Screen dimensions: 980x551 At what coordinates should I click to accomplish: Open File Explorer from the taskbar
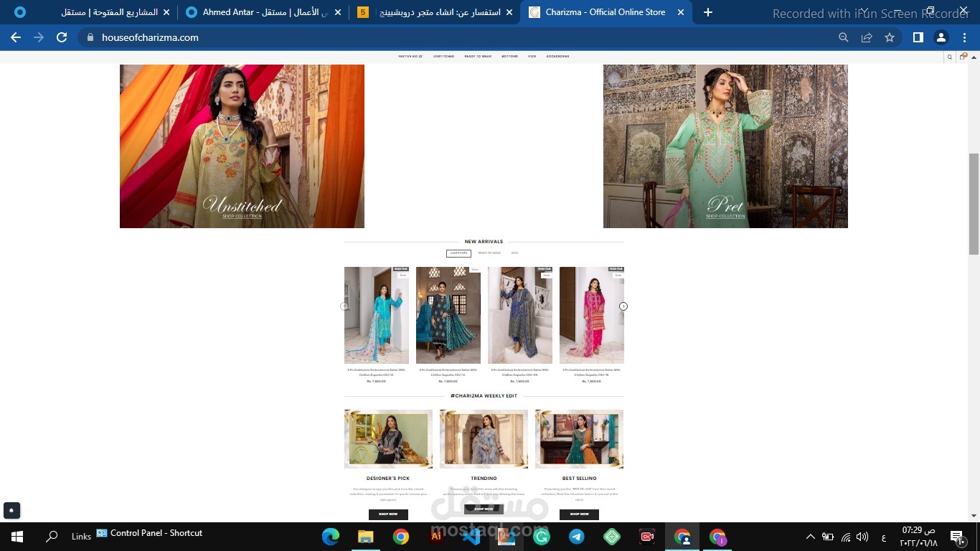[366, 536]
